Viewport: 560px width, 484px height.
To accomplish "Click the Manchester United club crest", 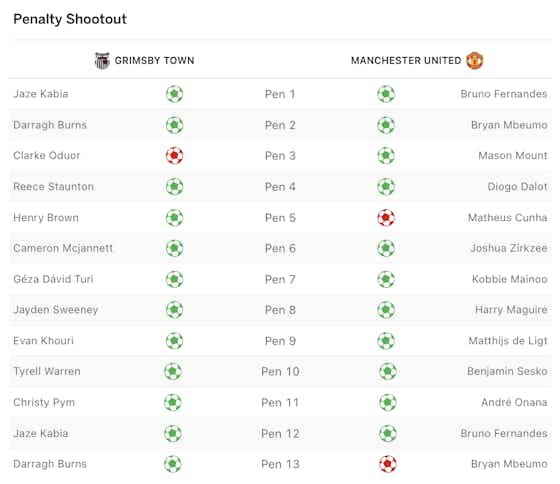I will [x=475, y=60].
